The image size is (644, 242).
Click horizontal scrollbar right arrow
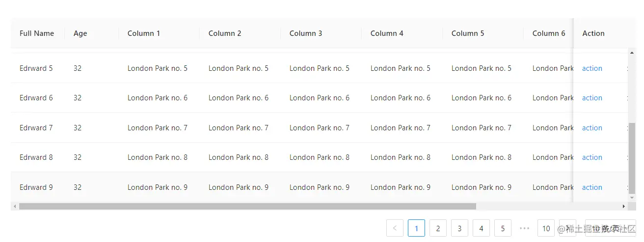[624, 207]
